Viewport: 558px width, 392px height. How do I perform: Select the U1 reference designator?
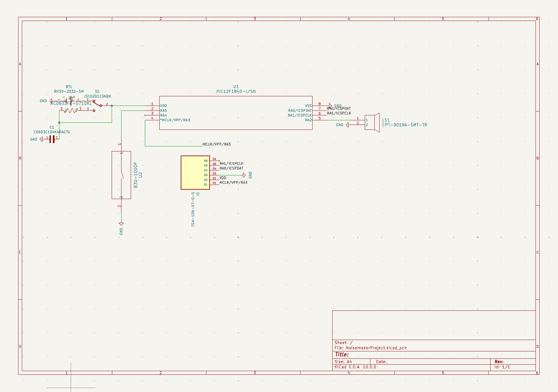(x=236, y=87)
